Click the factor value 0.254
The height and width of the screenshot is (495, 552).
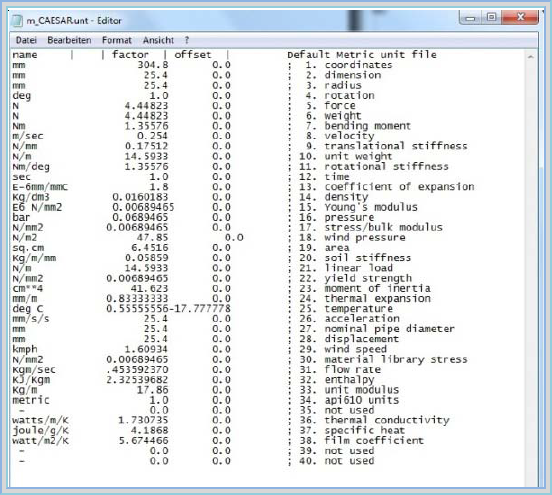[x=152, y=136]
